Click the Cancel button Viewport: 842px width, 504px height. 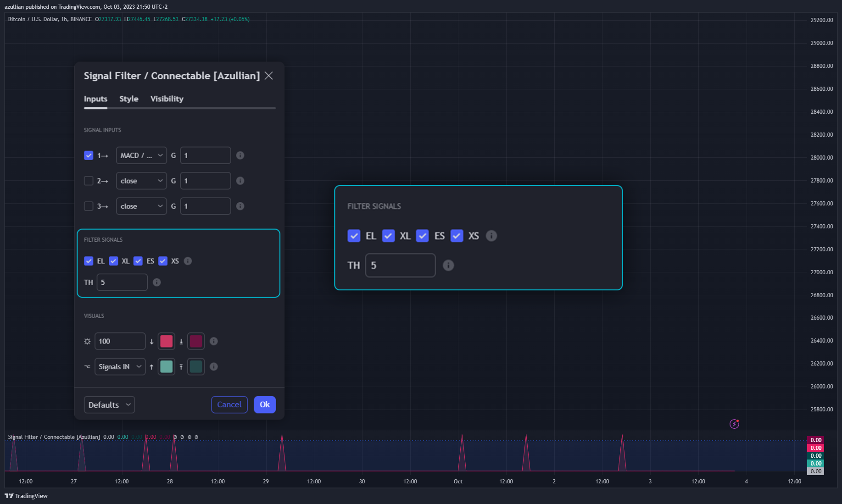pyautogui.click(x=229, y=404)
